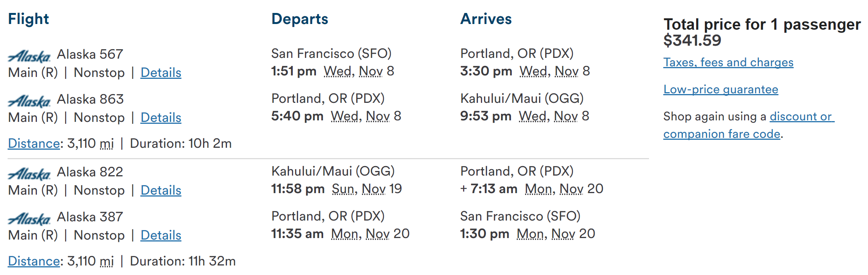Click the 9:53 pm arrival date at Kahului
Viewport: 868px width, 275px height.
coord(554,116)
